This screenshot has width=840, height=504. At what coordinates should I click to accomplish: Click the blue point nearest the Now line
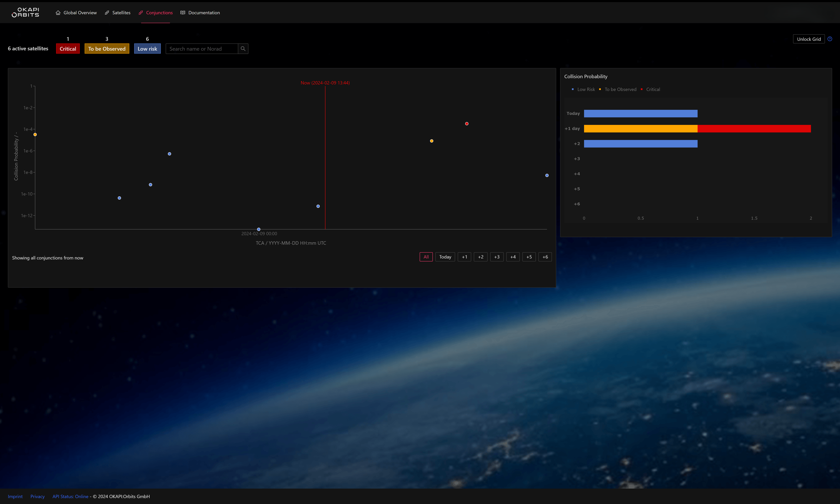318,206
